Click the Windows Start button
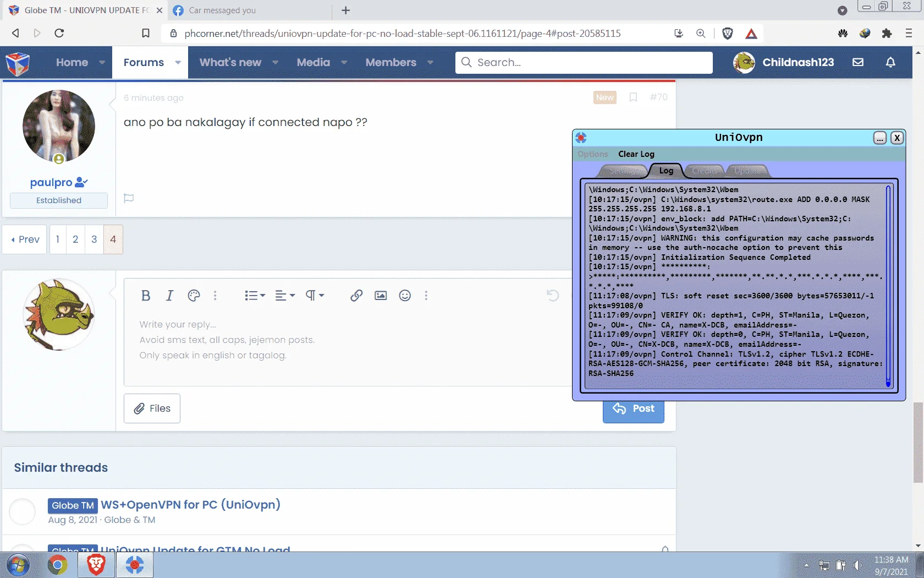This screenshot has width=924, height=578. [18, 565]
